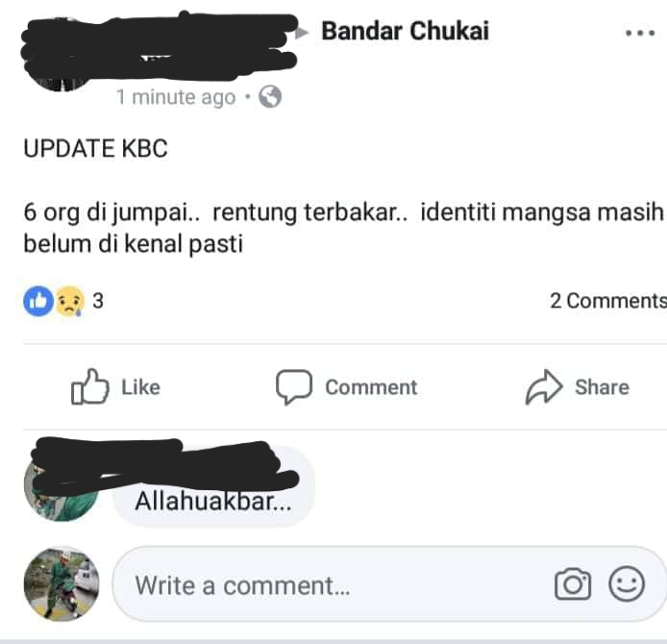Screen dimensions: 667x644
Task: Click the Like thumbs-up outline icon
Action: pyautogui.click(x=89, y=386)
